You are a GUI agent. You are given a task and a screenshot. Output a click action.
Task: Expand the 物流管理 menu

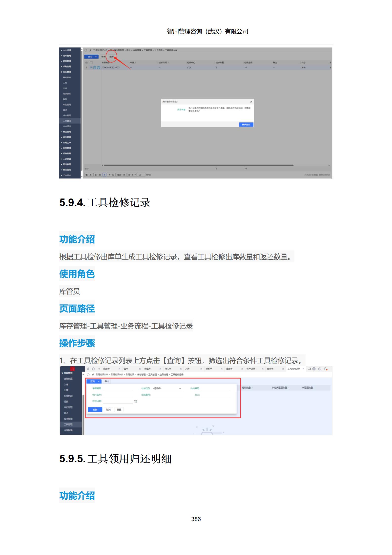tap(66, 132)
